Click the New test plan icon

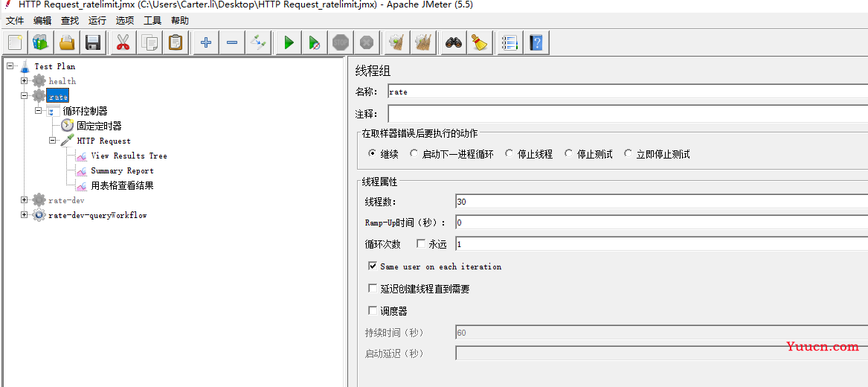pos(15,42)
